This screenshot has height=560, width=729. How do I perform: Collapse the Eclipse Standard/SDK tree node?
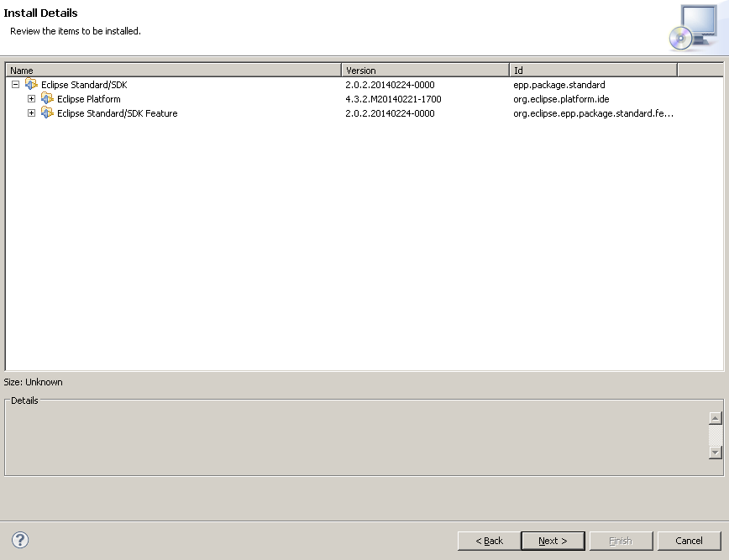15,85
